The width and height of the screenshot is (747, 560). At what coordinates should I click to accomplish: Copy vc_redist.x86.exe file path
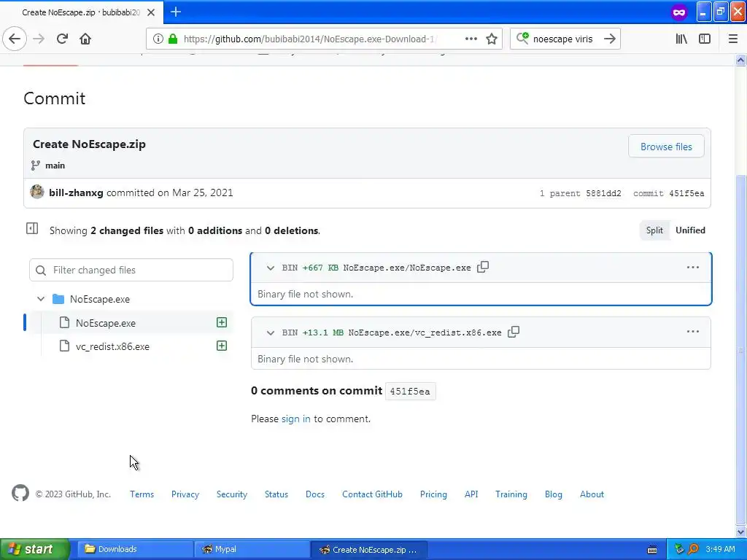514,332
